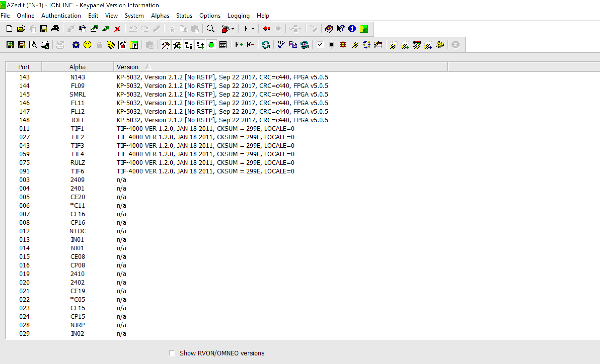
Task: Click the hammers with green plus icon
Action: pos(177,45)
